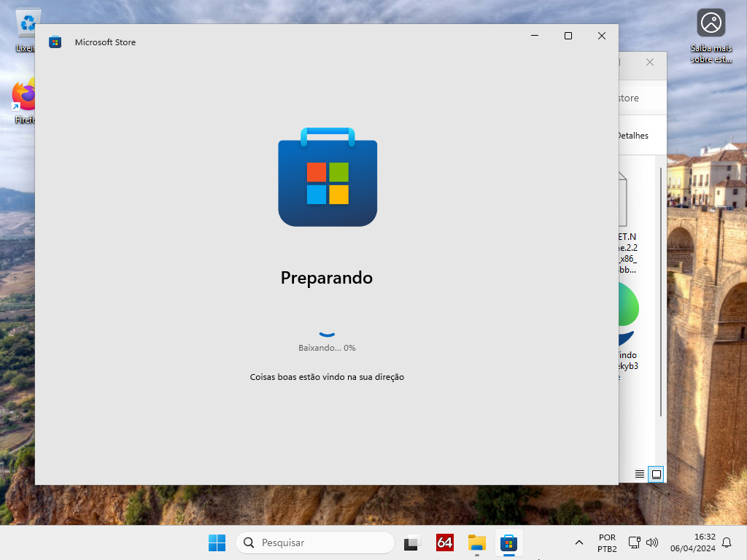Close the File Explorer window behind
Viewport: 747px width, 560px height.
point(650,62)
